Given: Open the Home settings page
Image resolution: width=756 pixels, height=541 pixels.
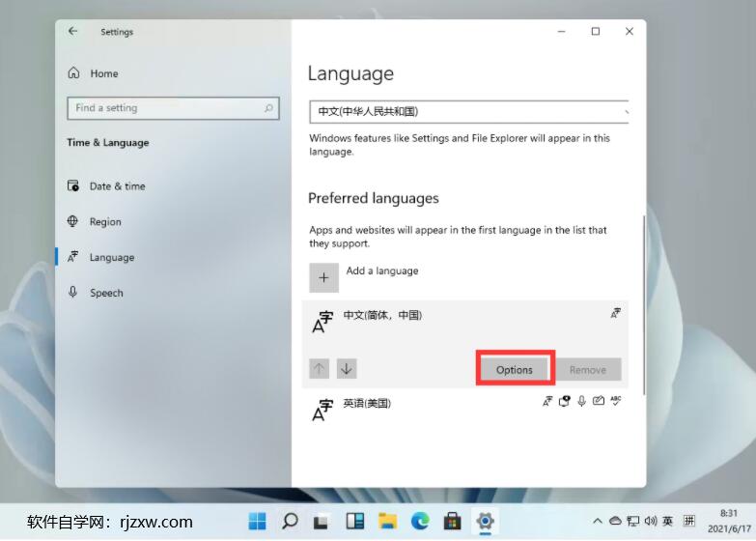Looking at the screenshot, I should (94, 73).
